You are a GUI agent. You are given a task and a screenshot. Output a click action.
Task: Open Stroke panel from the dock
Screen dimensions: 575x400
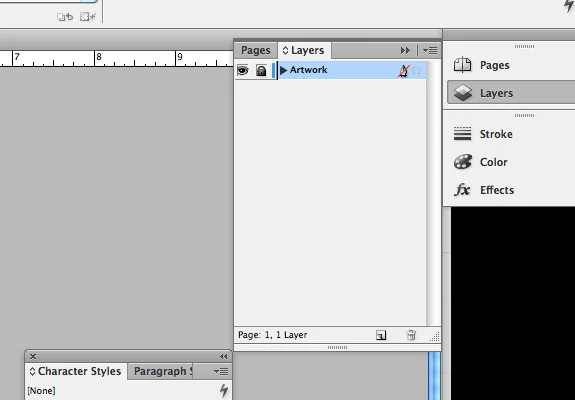tap(509, 134)
